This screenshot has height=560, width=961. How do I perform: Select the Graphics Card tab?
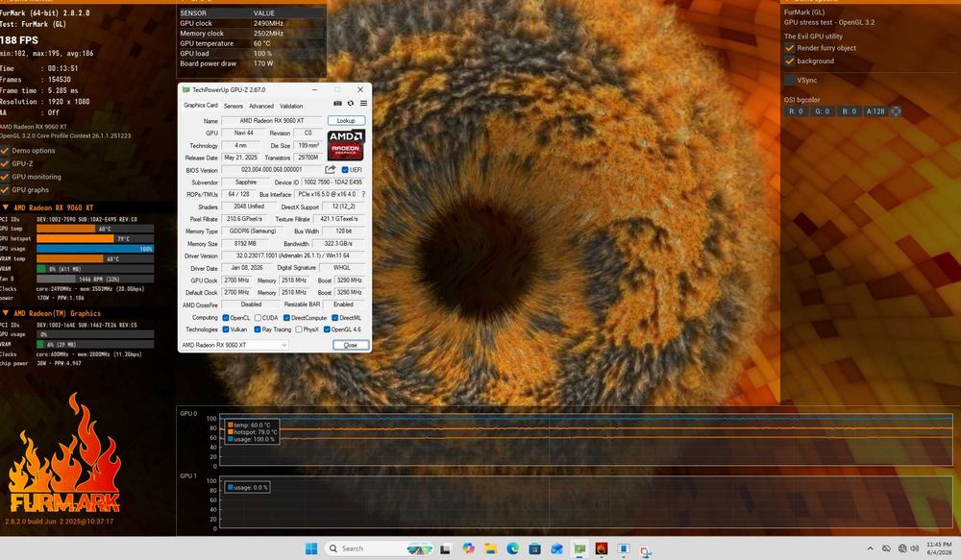click(201, 106)
